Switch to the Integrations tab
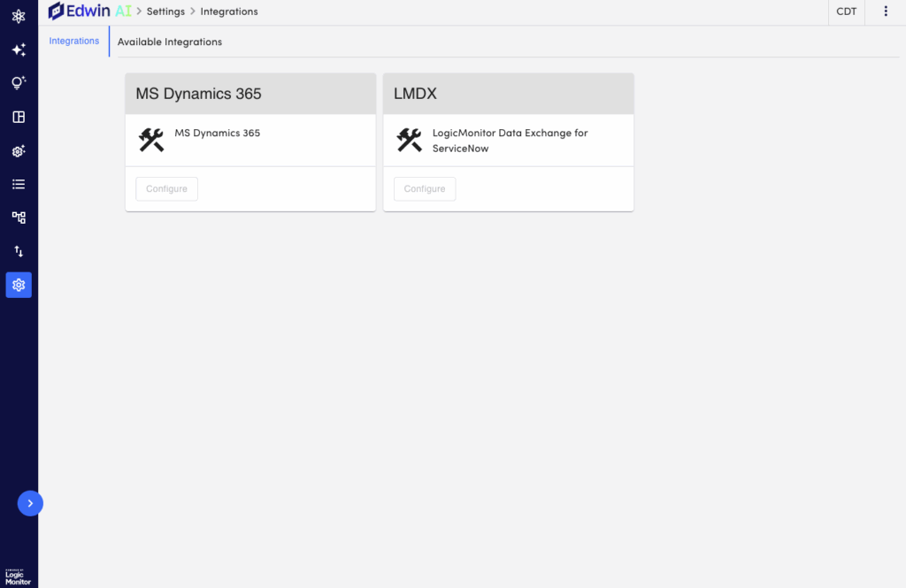The width and height of the screenshot is (906, 588). coord(74,41)
